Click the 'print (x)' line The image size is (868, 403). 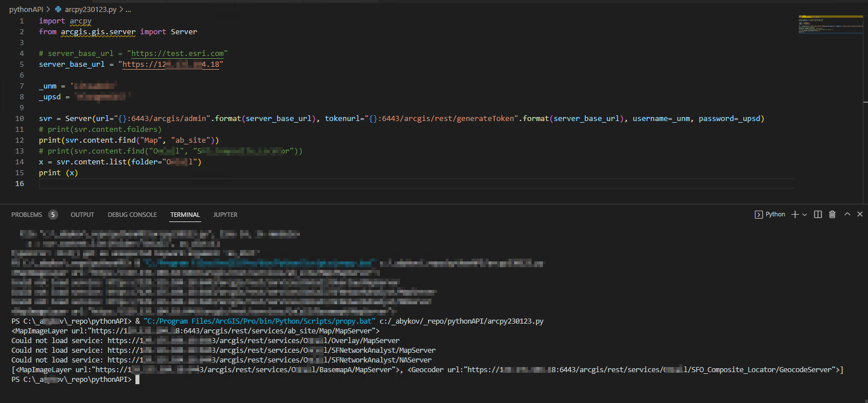58,173
